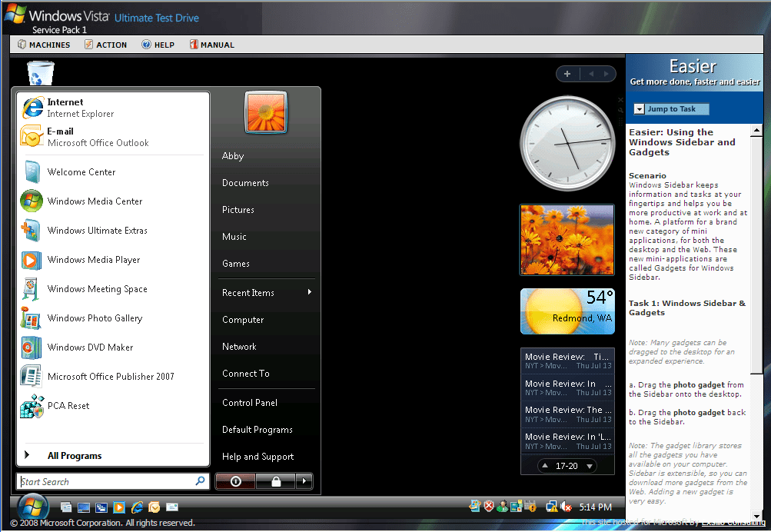The image size is (771, 532).
Task: Open Windows DVD Maker
Action: [x=113, y=347]
